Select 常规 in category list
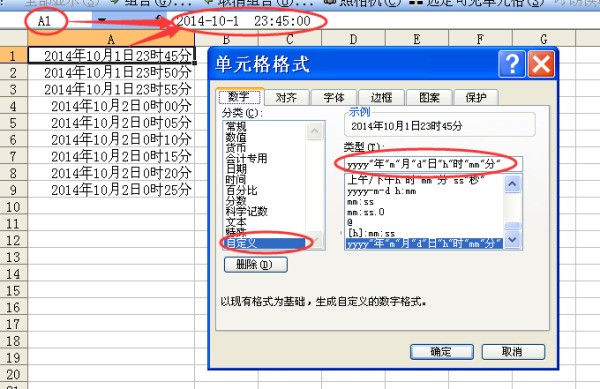 [x=236, y=126]
